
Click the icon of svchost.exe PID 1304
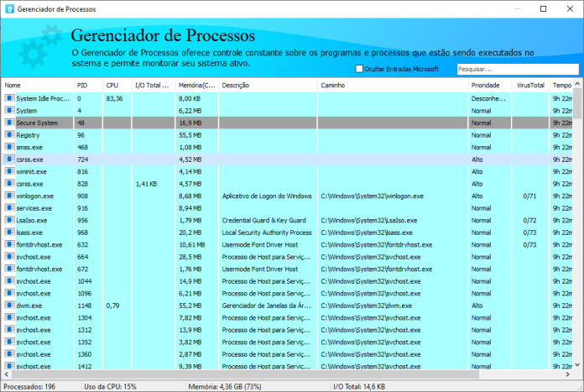(x=10, y=317)
